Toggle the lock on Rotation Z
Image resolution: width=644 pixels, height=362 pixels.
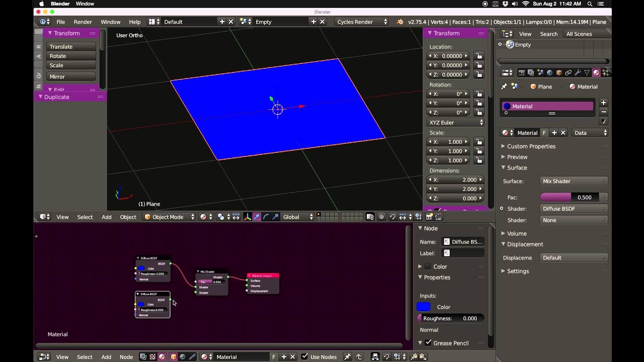(x=478, y=113)
